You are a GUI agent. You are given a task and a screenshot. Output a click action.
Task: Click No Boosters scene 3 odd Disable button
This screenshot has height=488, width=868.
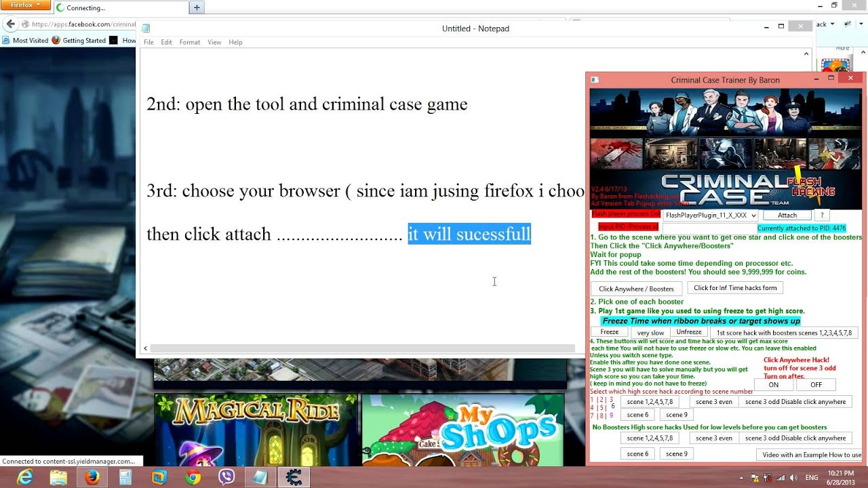(x=795, y=438)
